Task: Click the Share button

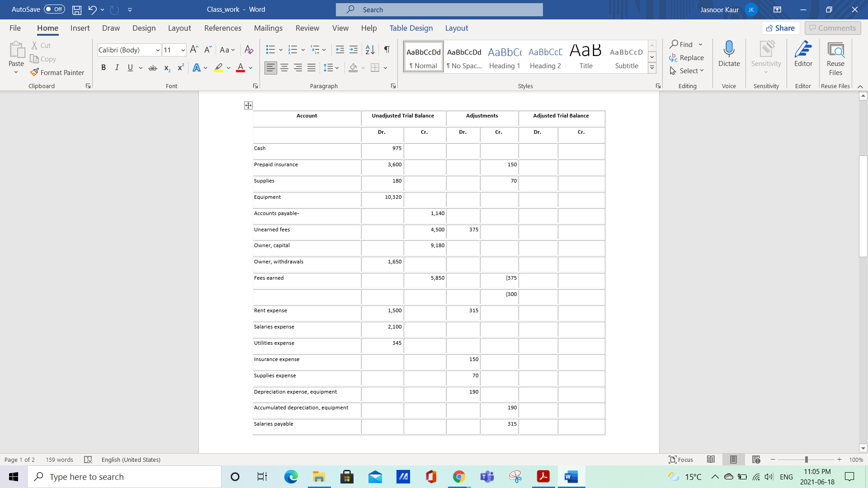Action: click(781, 28)
